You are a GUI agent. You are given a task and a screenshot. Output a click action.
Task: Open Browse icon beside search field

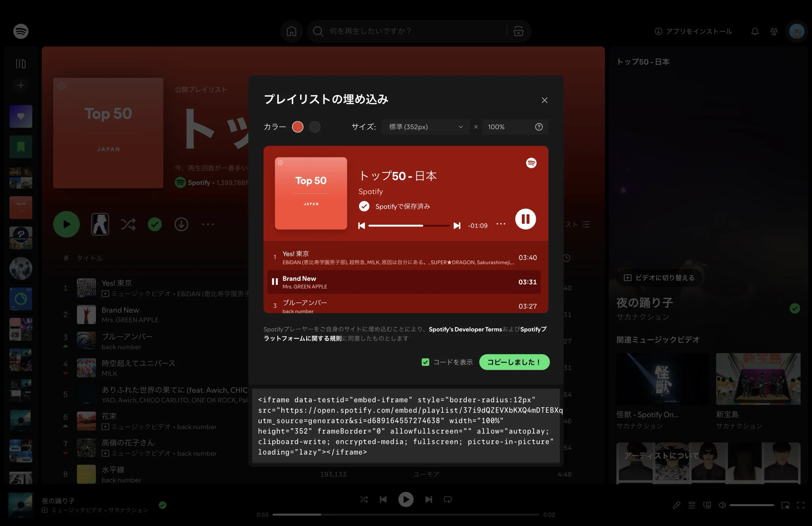[x=519, y=31]
